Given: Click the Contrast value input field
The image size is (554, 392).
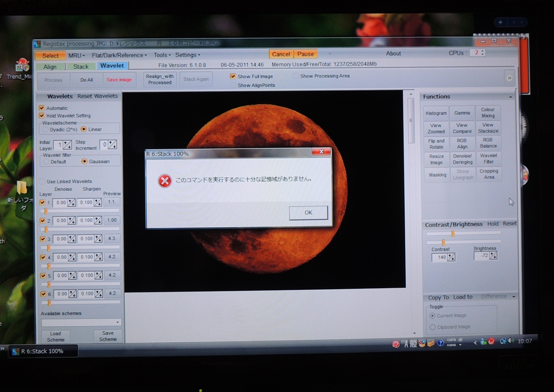Looking at the screenshot, I should tap(439, 257).
